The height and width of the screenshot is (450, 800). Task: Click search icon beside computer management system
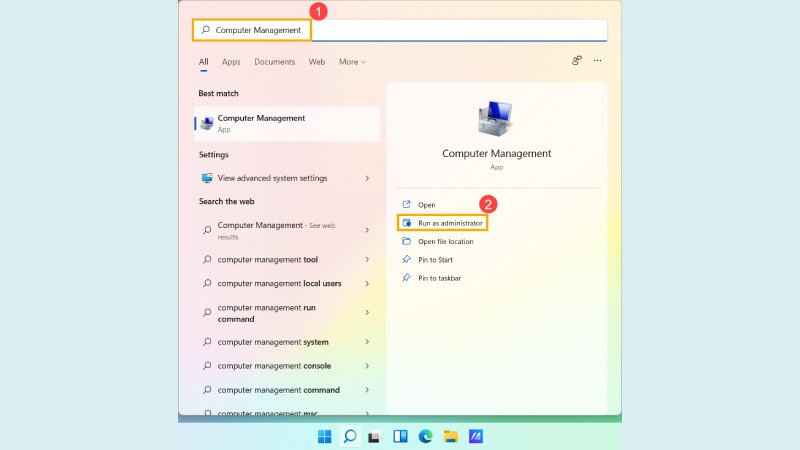tap(207, 342)
